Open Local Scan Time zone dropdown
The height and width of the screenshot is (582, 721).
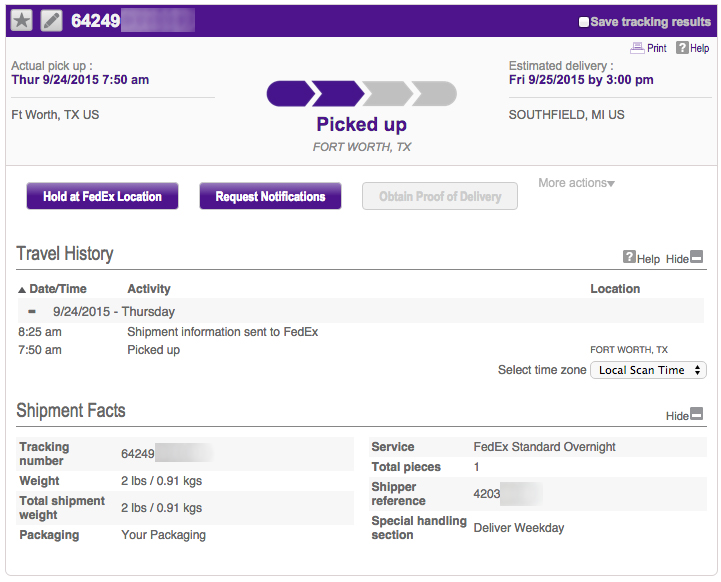648,370
